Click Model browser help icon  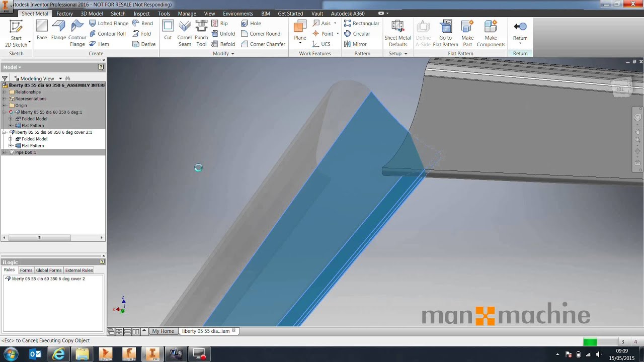pos(101,67)
